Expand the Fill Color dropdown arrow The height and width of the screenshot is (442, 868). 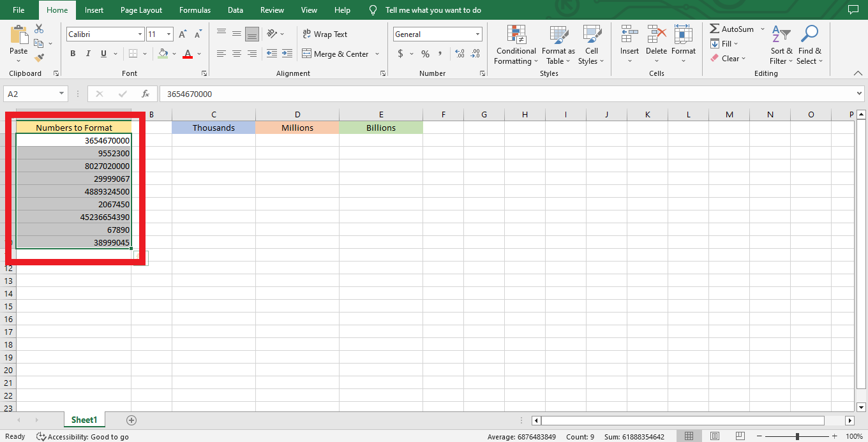(174, 54)
